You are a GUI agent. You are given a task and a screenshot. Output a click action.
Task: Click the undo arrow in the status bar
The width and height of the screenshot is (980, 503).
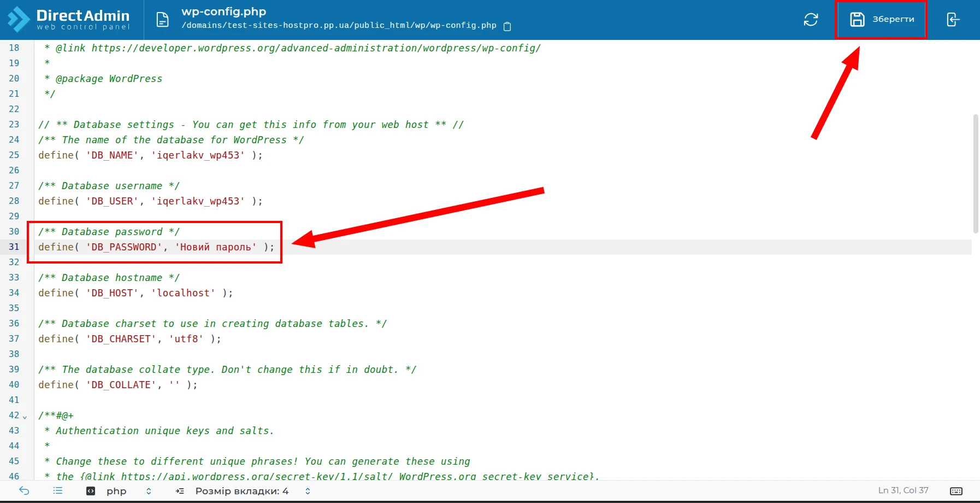click(24, 490)
